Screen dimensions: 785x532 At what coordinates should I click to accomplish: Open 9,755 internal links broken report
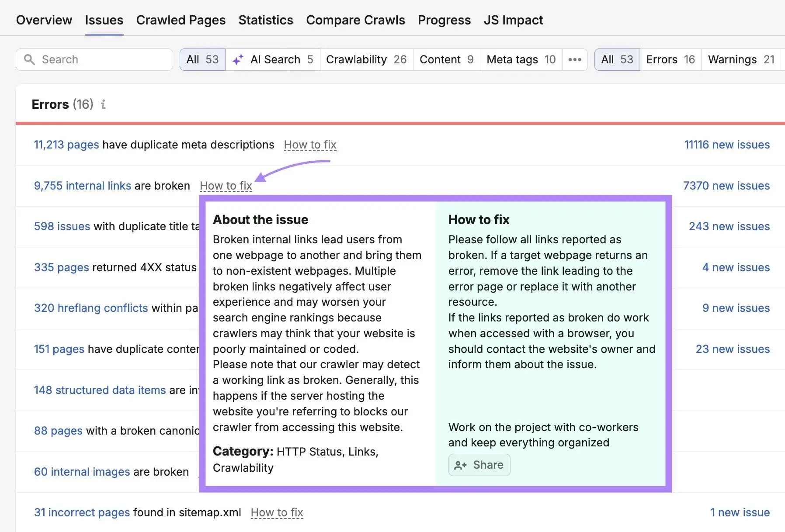point(83,186)
